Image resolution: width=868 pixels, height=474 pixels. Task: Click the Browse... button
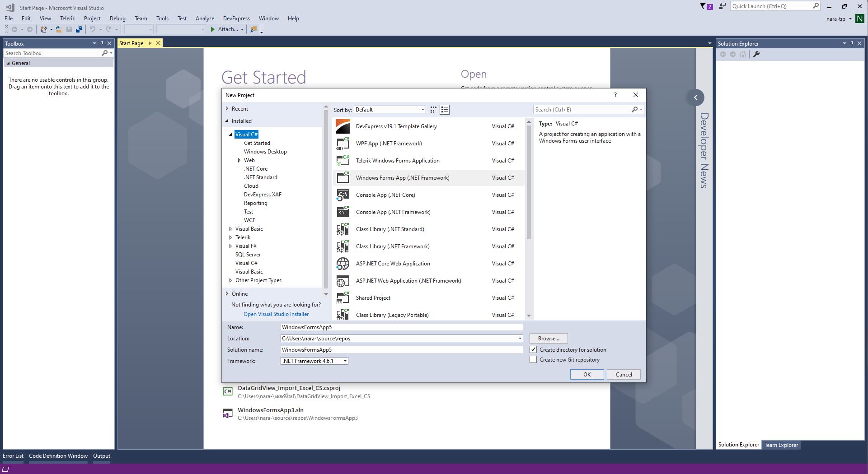pos(549,339)
